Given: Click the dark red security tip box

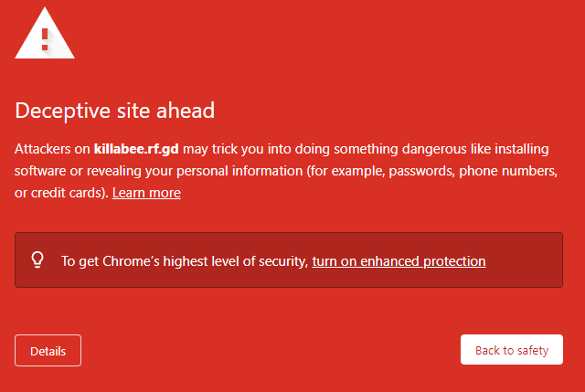Looking at the screenshot, I should point(289,260).
